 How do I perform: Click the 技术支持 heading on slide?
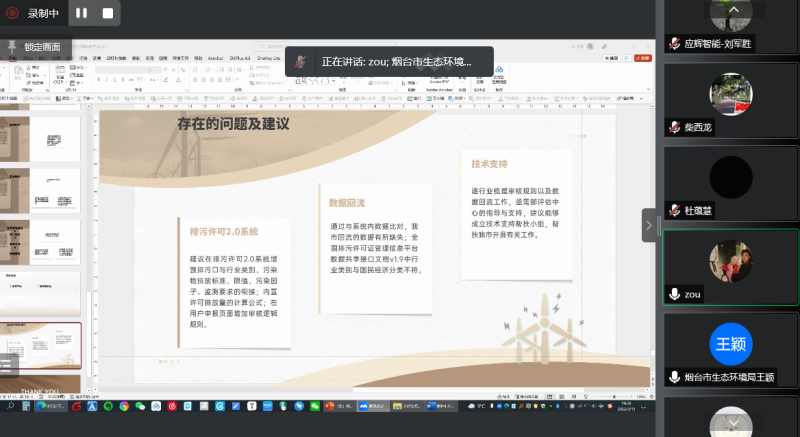[x=489, y=164]
